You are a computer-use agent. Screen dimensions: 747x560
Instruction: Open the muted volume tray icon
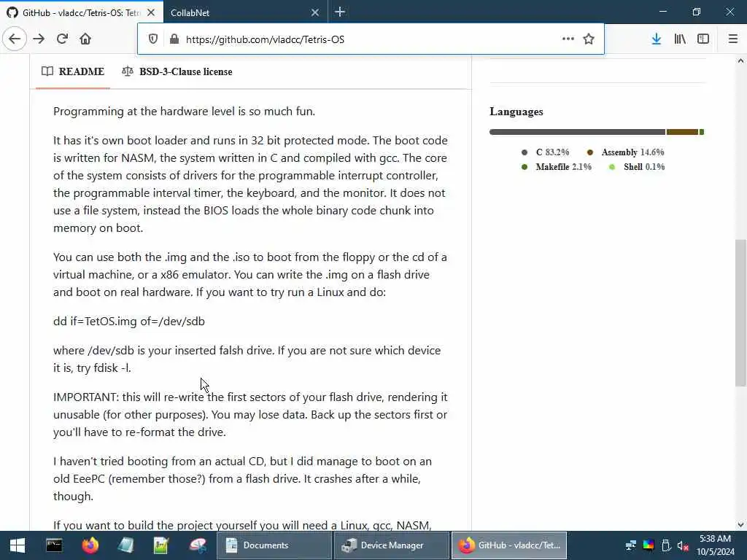coord(683,545)
